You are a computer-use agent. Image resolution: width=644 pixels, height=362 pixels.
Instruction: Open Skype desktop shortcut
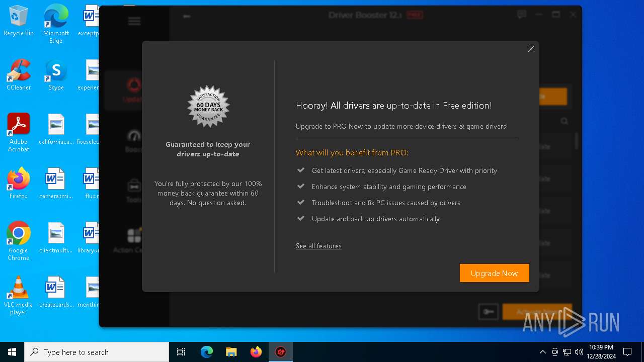pos(56,75)
